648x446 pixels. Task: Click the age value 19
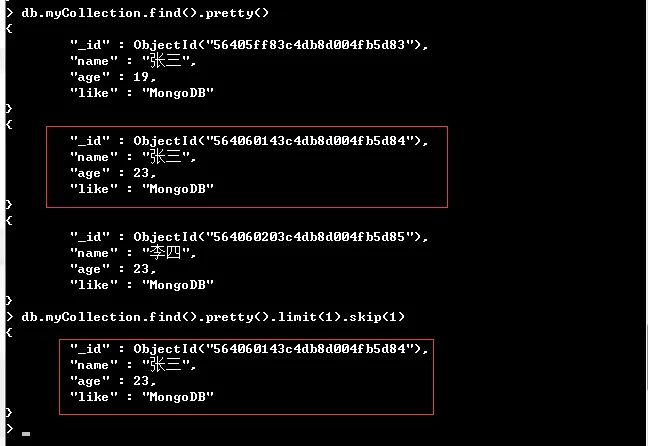[x=141, y=76]
